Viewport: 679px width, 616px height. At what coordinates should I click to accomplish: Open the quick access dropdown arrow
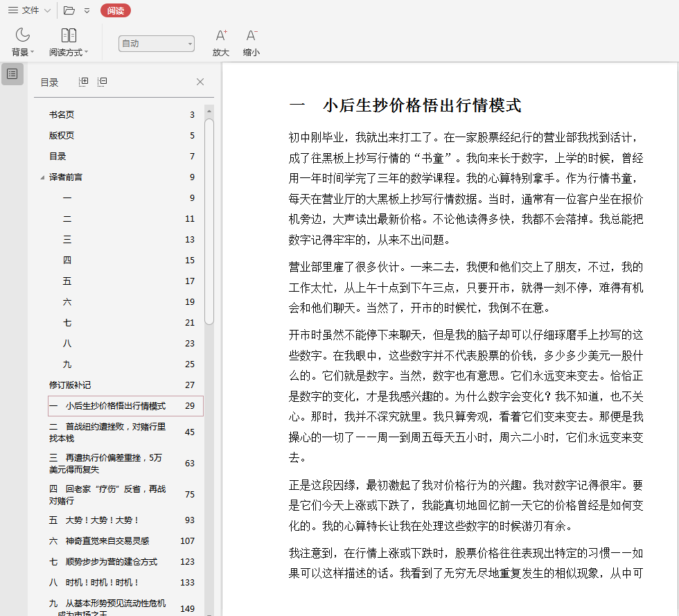[x=87, y=10]
